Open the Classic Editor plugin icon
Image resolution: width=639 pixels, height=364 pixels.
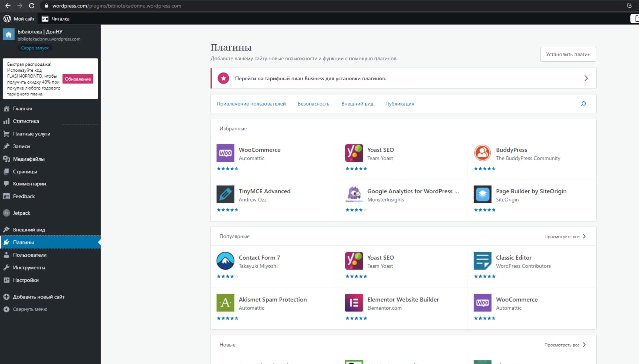tap(482, 261)
